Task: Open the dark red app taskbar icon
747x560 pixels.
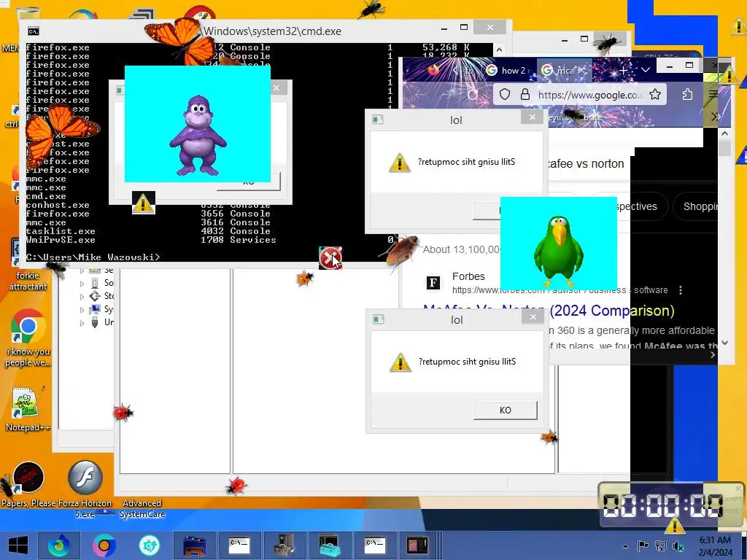Action: point(417,545)
